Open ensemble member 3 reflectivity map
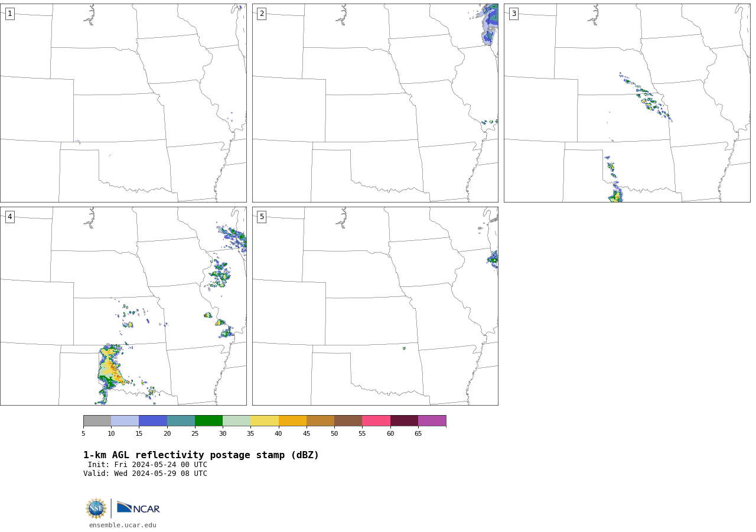The width and height of the screenshot is (756, 532). 627,103
